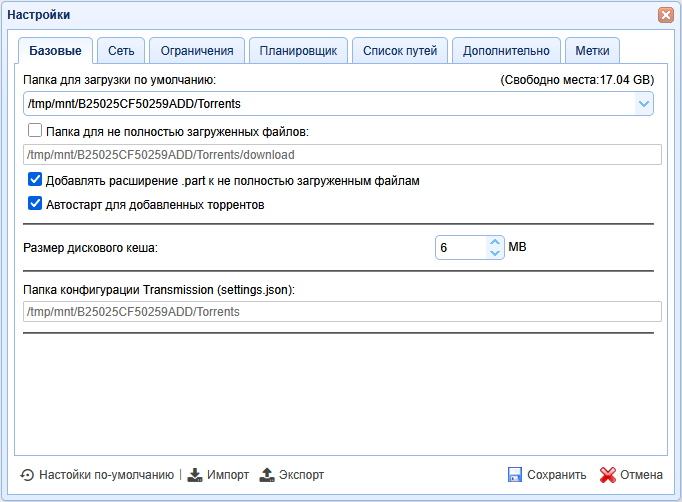Click the Export upload icon
This screenshot has width=682, height=502.
tap(267, 475)
